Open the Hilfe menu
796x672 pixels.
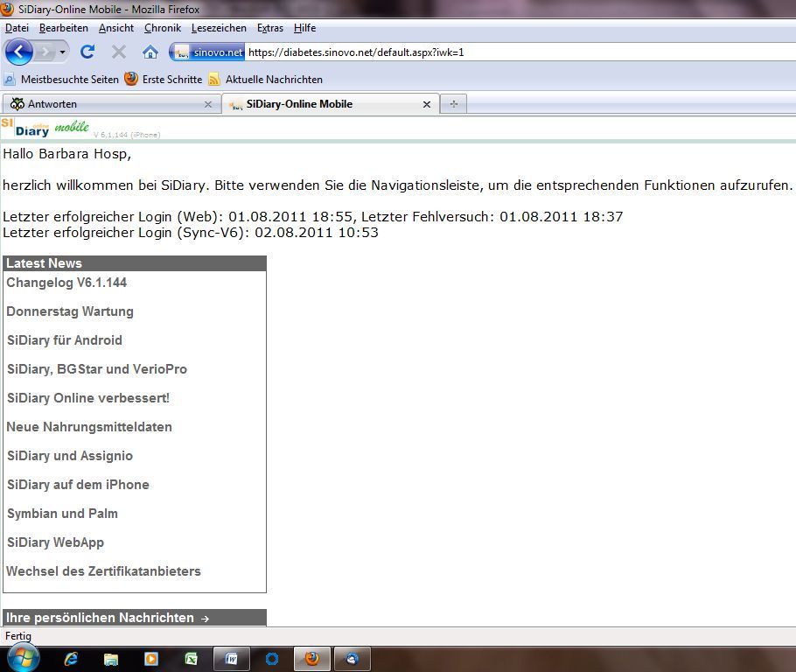pos(304,28)
